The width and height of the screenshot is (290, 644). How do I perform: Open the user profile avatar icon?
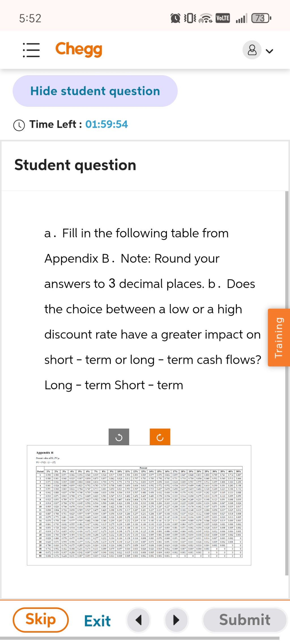pyautogui.click(x=252, y=50)
